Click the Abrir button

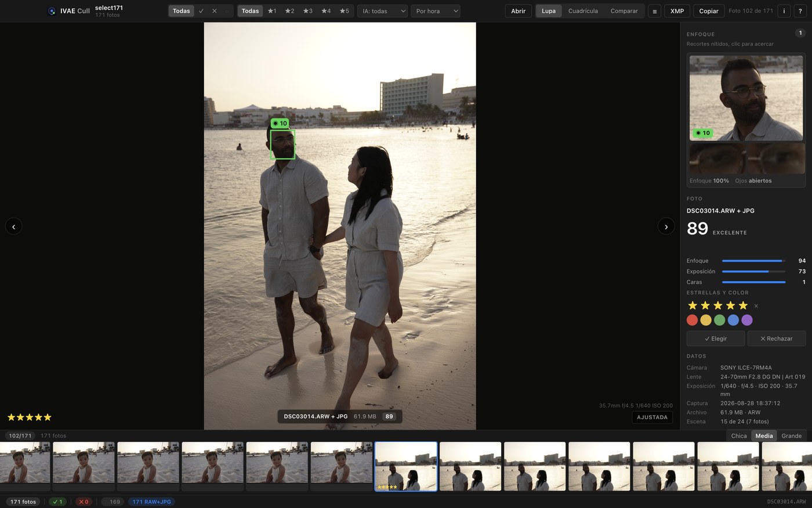pyautogui.click(x=518, y=11)
